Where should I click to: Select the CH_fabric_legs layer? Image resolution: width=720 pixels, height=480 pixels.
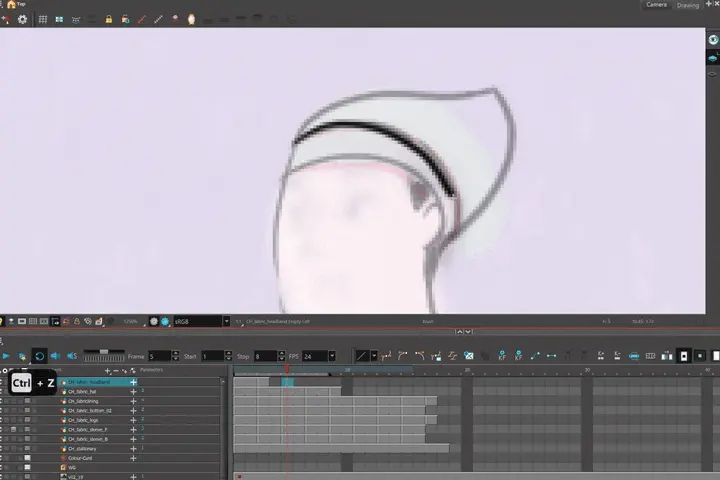point(83,420)
